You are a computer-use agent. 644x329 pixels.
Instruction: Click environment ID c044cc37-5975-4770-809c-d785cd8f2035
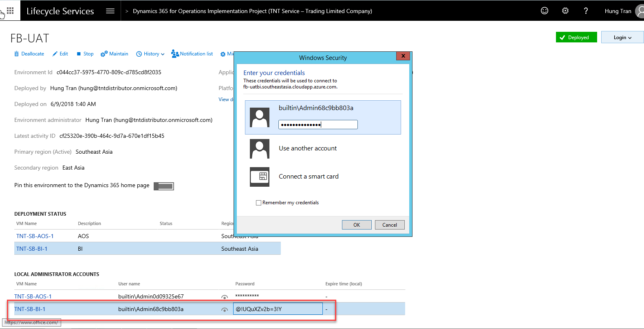pos(109,72)
